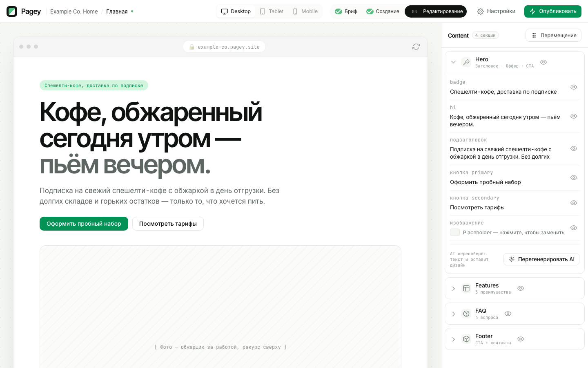This screenshot has width=588, height=368.
Task: Edit the h1 text in the panel
Action: pyautogui.click(x=505, y=121)
